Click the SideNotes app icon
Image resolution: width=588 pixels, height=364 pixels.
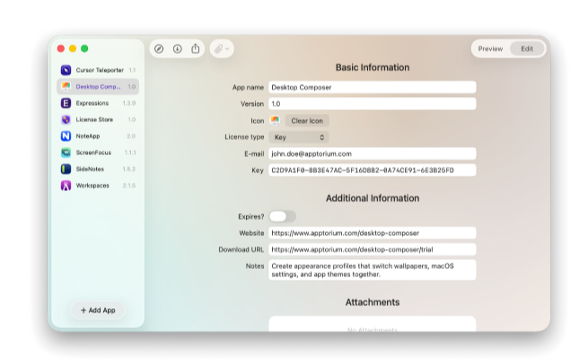(x=66, y=169)
